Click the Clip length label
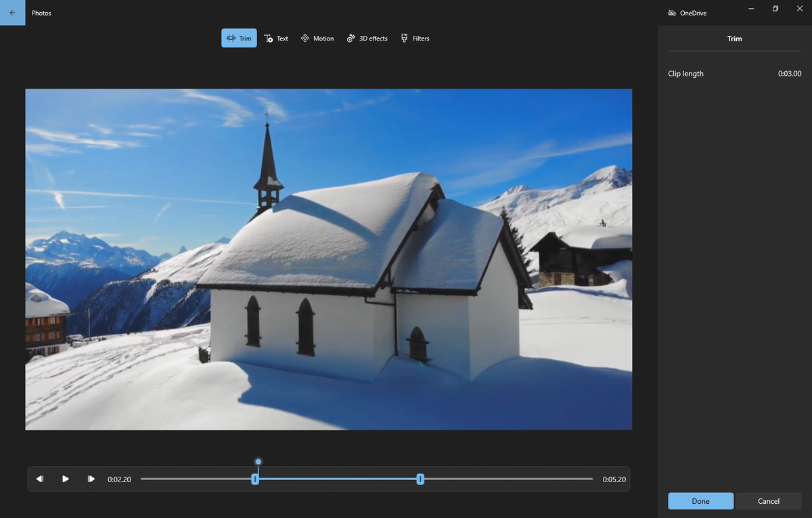The height and width of the screenshot is (518, 812). click(685, 73)
